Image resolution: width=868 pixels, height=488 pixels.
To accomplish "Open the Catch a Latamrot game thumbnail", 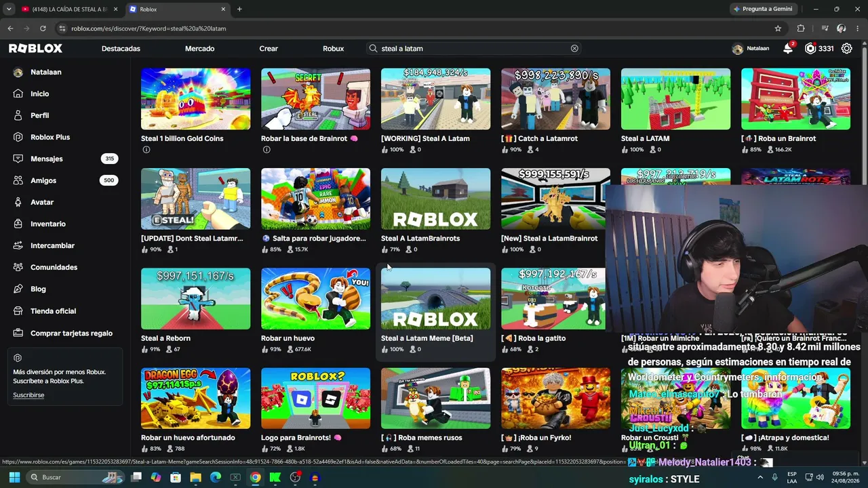I will coord(555,99).
